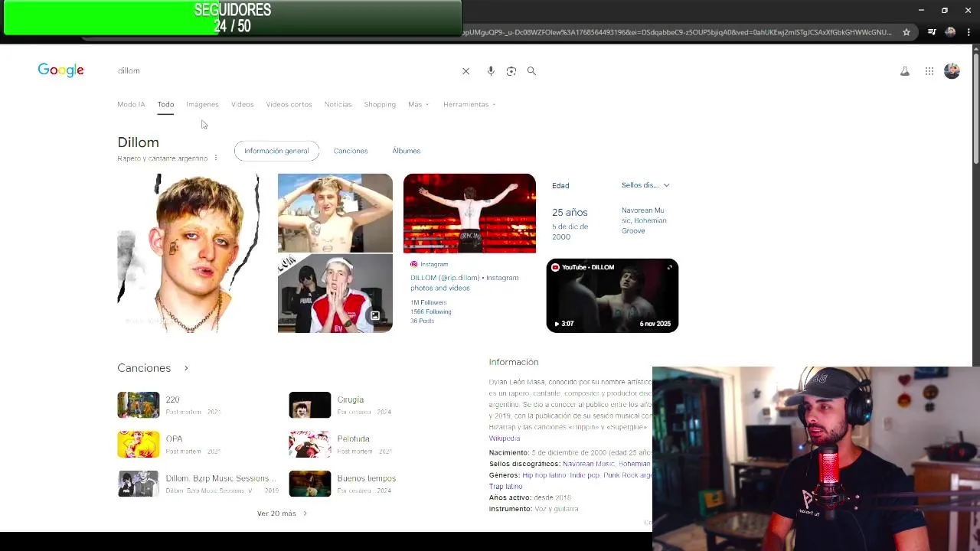Open Chrome media control icon
The height and width of the screenshot is (551, 980).
click(932, 32)
